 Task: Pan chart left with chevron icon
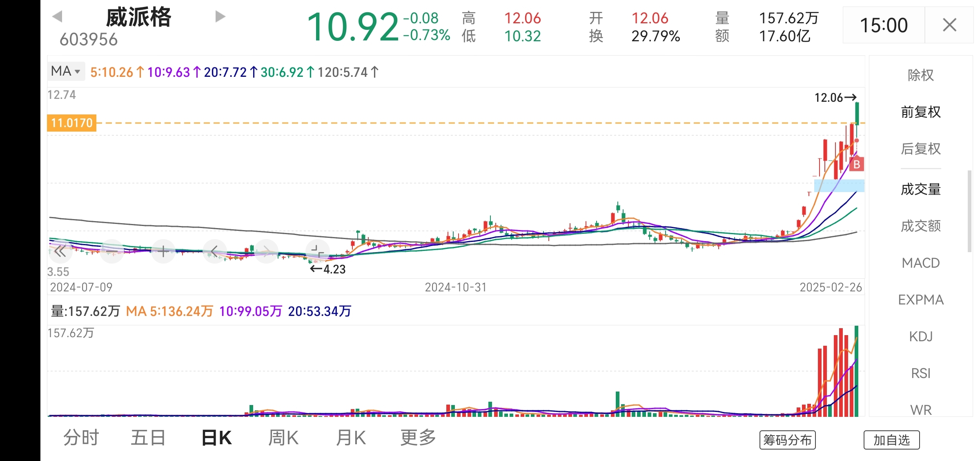tap(215, 251)
